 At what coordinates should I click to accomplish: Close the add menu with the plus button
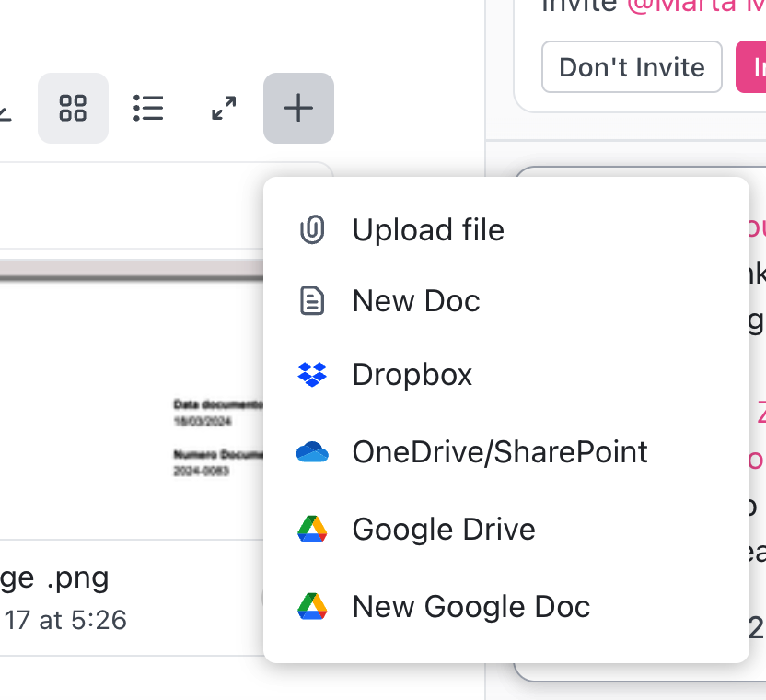tap(298, 109)
